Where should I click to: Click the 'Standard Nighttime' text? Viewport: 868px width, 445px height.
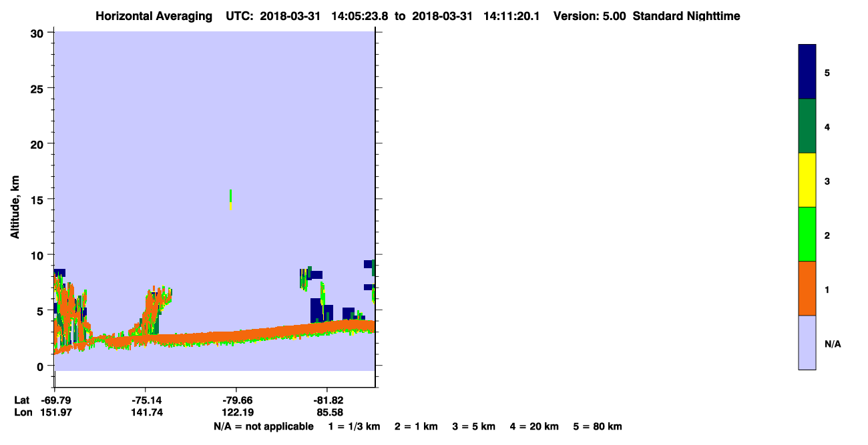coord(686,16)
